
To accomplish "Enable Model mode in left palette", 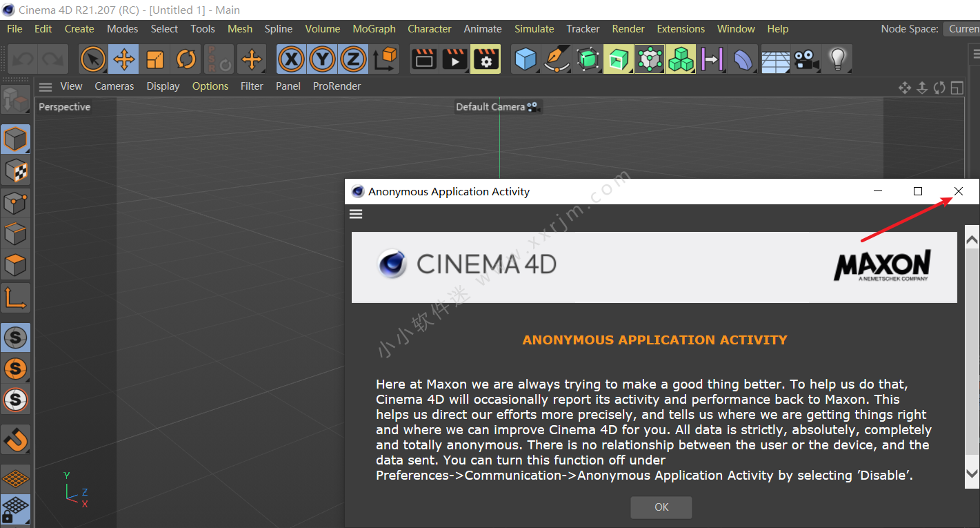I will pyautogui.click(x=15, y=139).
